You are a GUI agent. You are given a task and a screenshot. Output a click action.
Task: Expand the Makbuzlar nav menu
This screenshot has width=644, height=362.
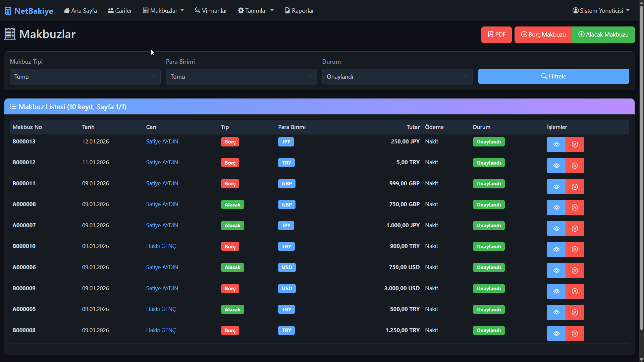(163, 11)
